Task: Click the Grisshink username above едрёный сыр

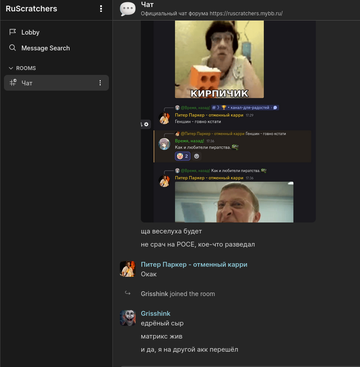Action: 155,313
